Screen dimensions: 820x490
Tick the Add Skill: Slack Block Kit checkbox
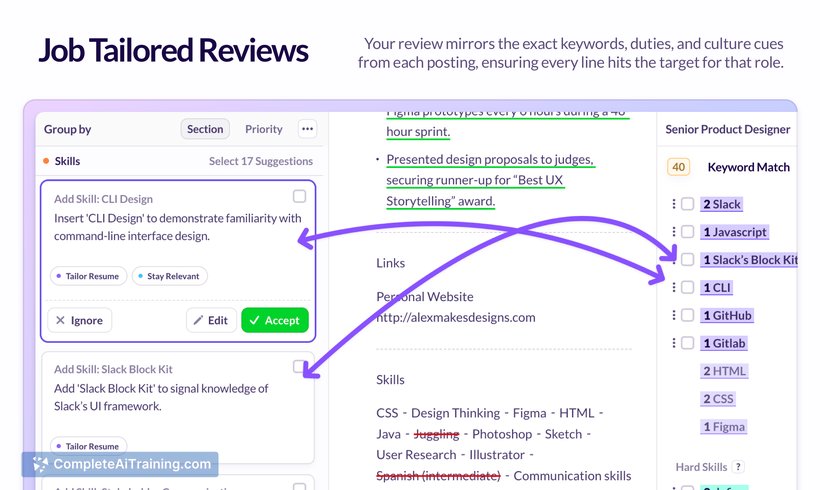click(x=299, y=367)
